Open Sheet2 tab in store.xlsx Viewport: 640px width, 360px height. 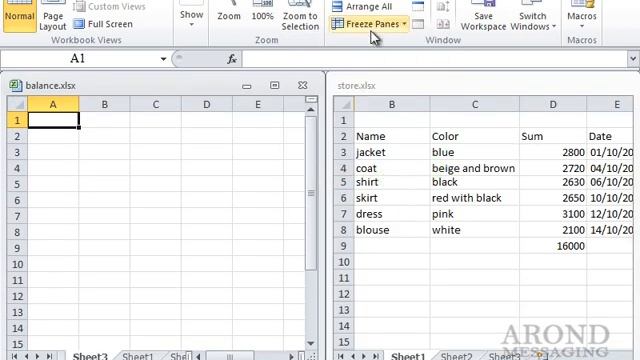pos(456,356)
